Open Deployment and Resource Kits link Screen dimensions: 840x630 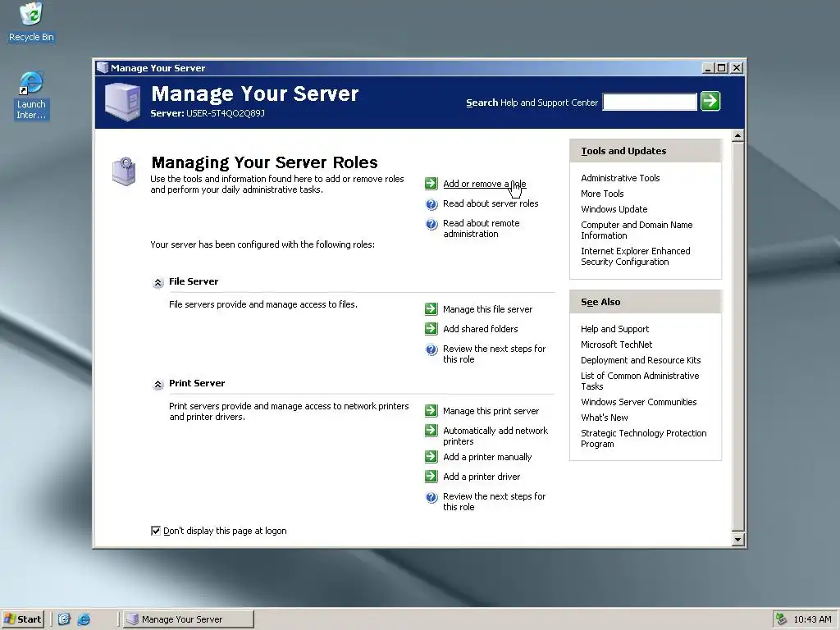pyautogui.click(x=641, y=360)
